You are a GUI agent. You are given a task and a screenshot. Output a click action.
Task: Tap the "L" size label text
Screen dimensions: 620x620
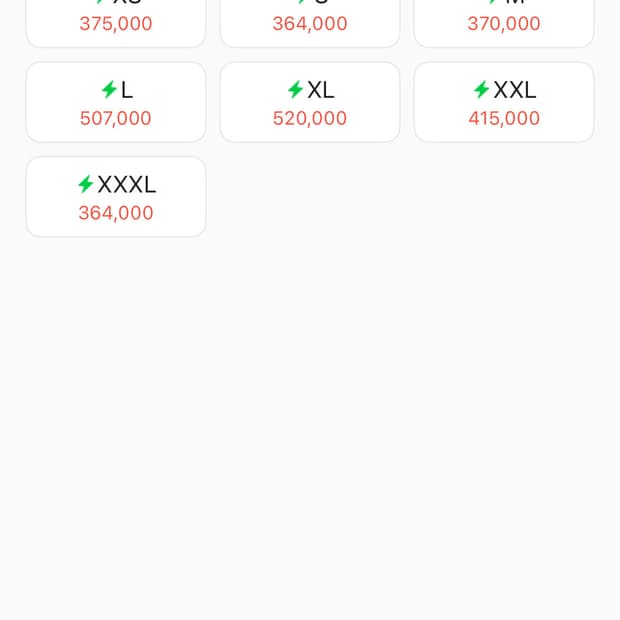(127, 90)
